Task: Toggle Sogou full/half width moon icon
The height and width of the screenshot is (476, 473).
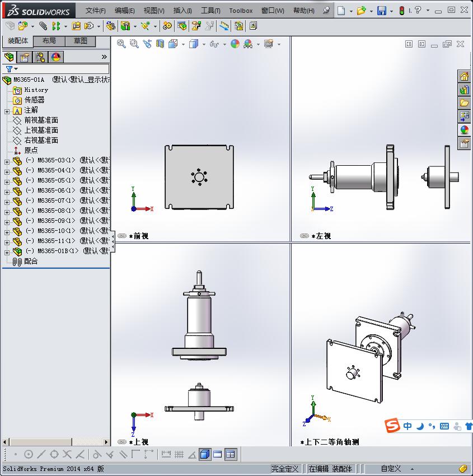Action: (420, 426)
